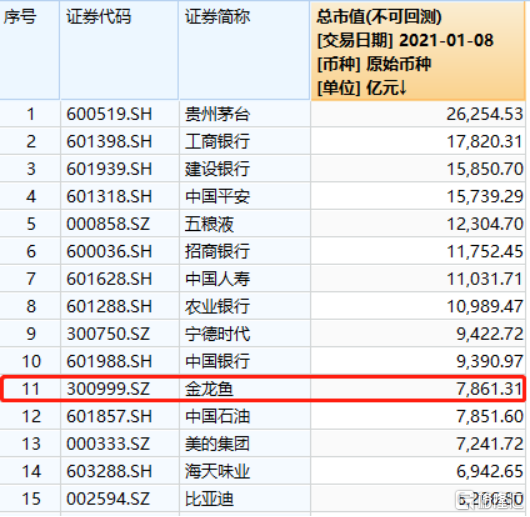
Task: Select stock code 601288.SH
Action: pyautogui.click(x=109, y=306)
